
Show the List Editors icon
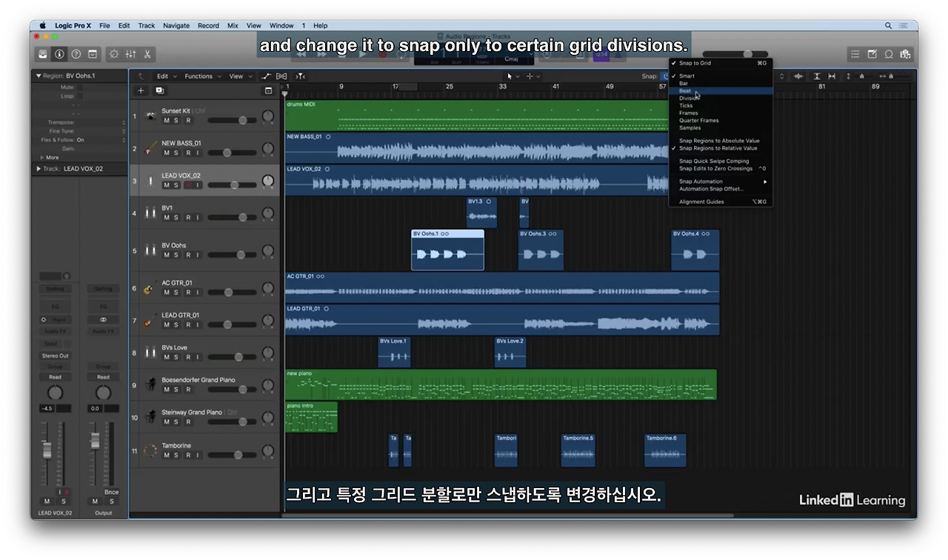pos(855,54)
